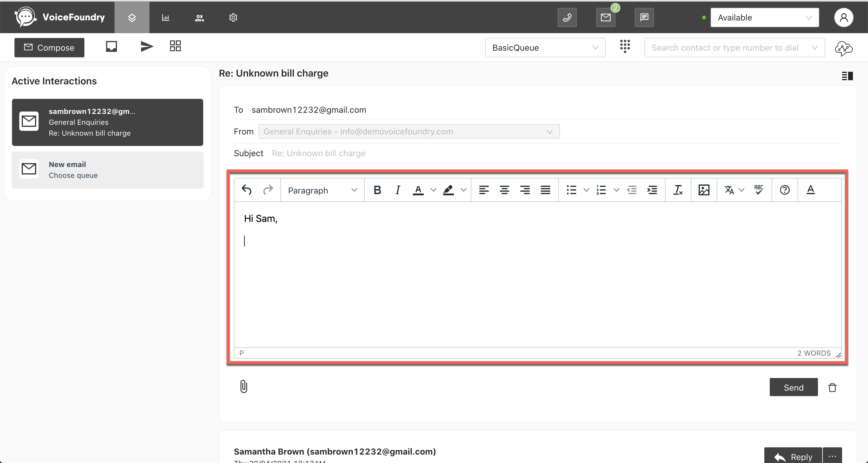Expand numbered list style options
The image size is (868, 463).
pos(616,190)
